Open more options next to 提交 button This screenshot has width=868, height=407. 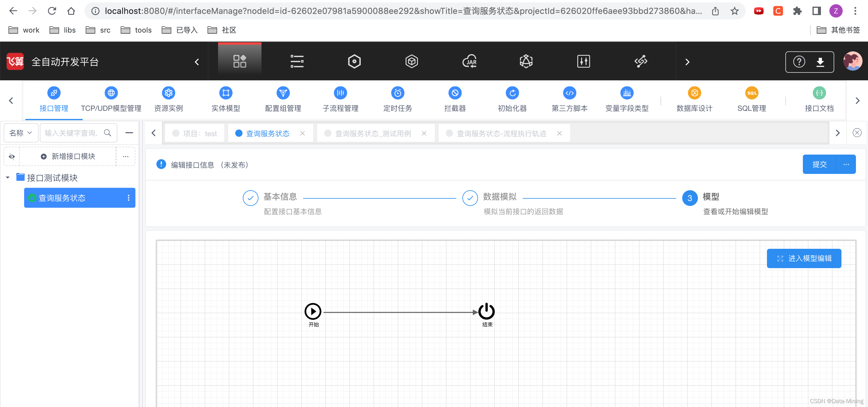(846, 165)
